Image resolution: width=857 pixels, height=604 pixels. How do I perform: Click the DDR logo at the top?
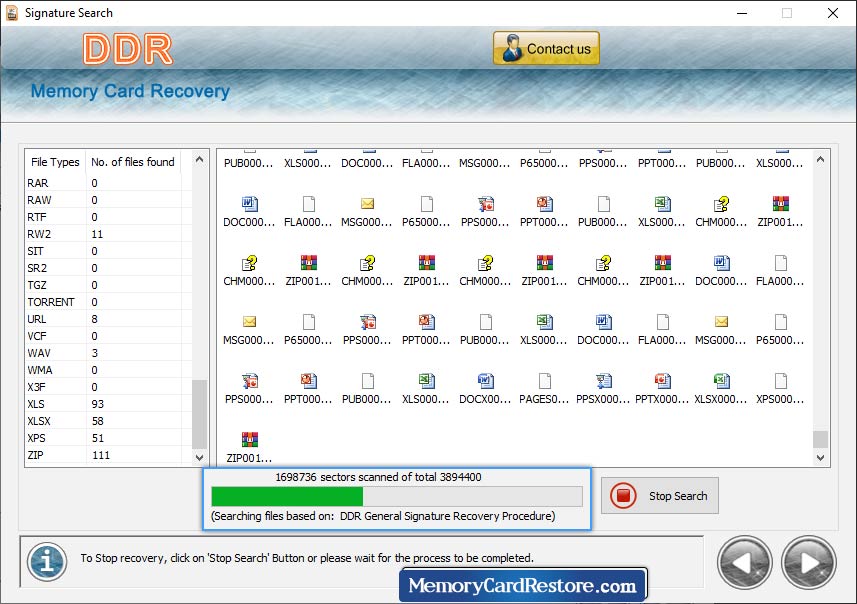pos(129,46)
